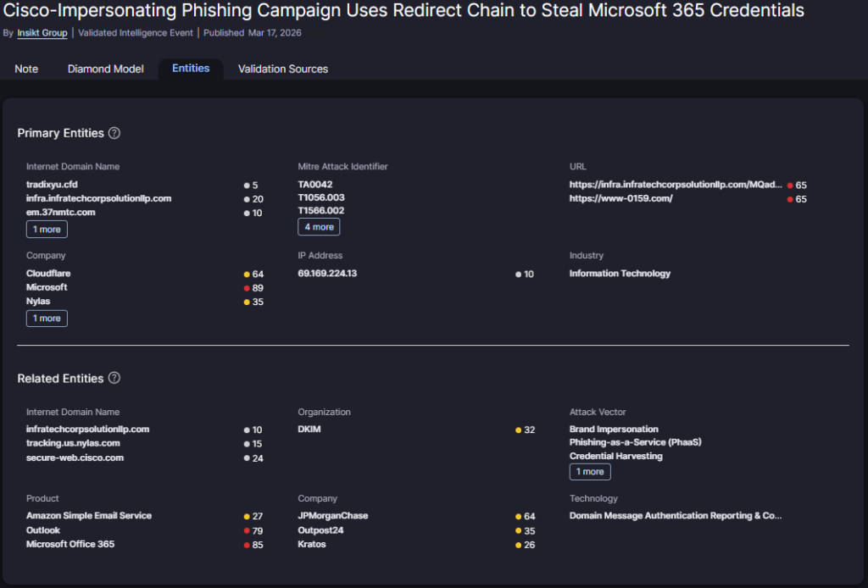Open the https://www-0159.com/ URL entity

tap(621, 198)
